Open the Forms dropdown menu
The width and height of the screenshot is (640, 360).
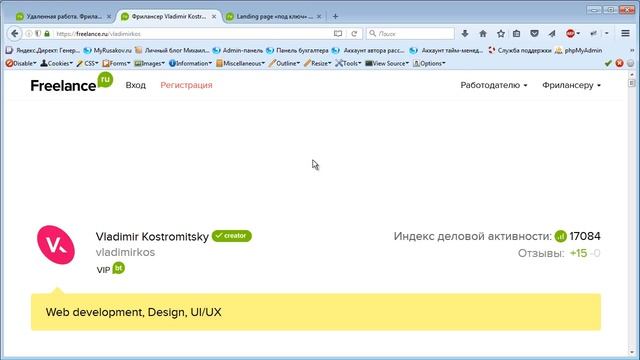[116, 63]
